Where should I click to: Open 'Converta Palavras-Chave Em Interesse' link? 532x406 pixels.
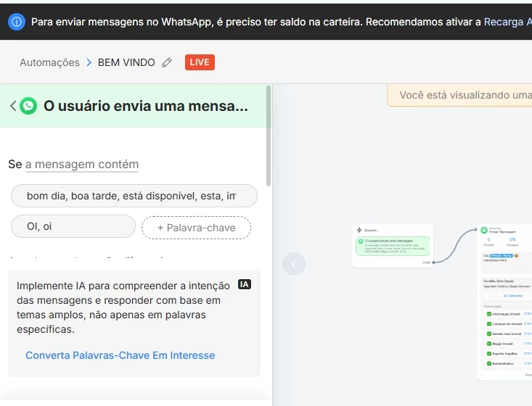point(120,355)
